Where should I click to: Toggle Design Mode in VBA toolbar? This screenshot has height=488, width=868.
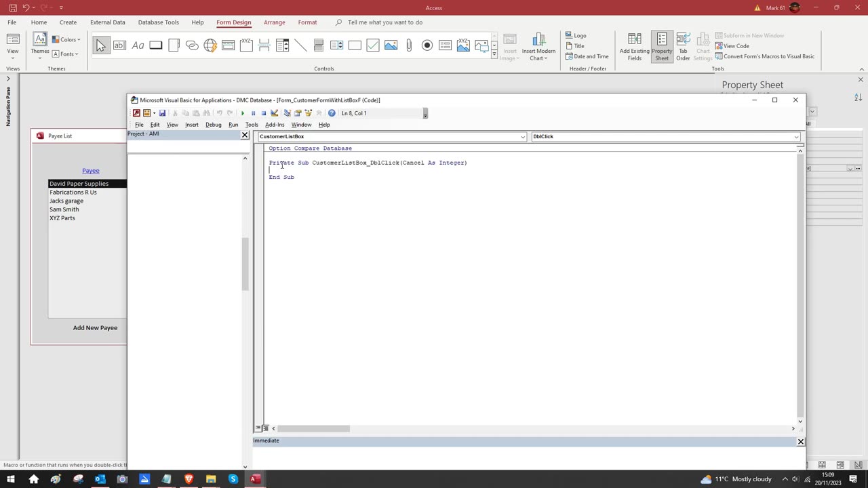click(274, 113)
